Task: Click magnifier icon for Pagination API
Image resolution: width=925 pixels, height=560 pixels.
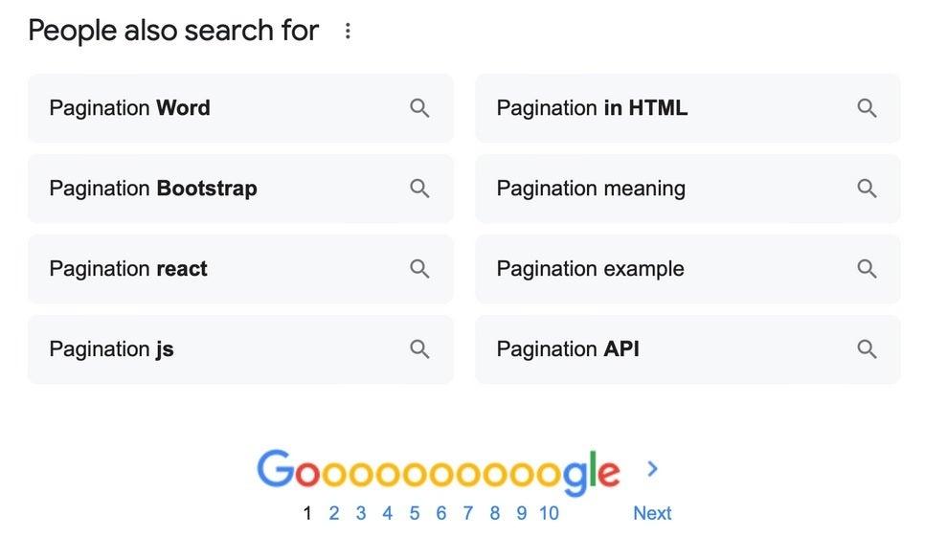Action: [867, 349]
